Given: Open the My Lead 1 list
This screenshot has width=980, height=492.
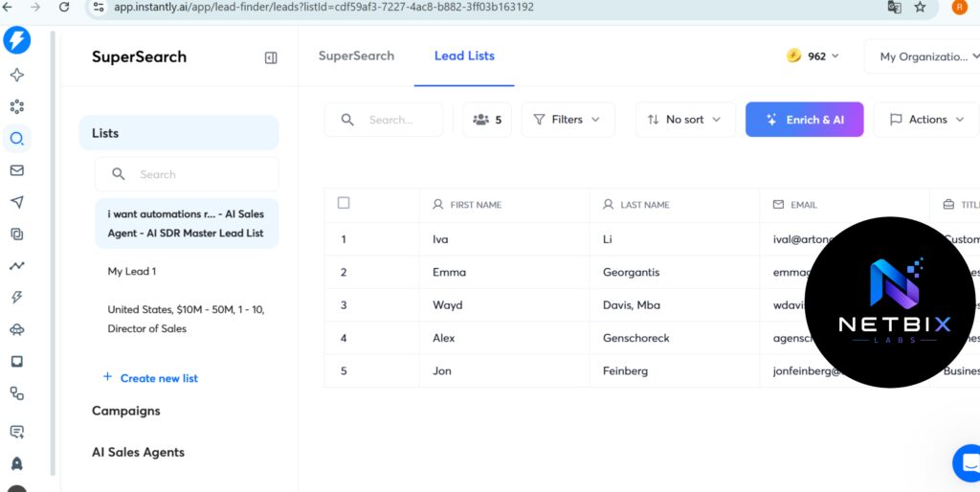Looking at the screenshot, I should 132,271.
